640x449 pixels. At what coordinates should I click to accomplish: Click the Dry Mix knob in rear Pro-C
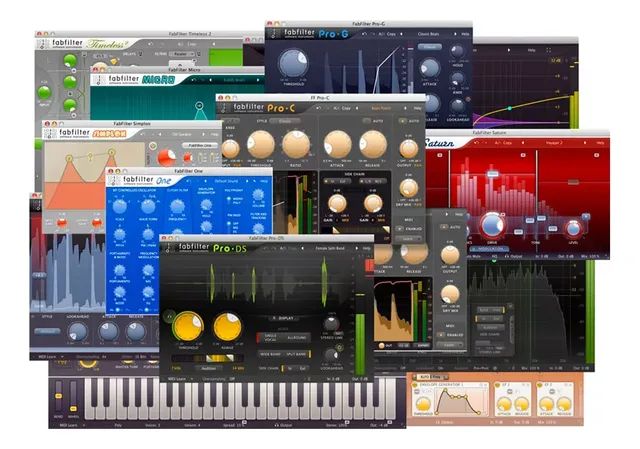[x=450, y=293]
